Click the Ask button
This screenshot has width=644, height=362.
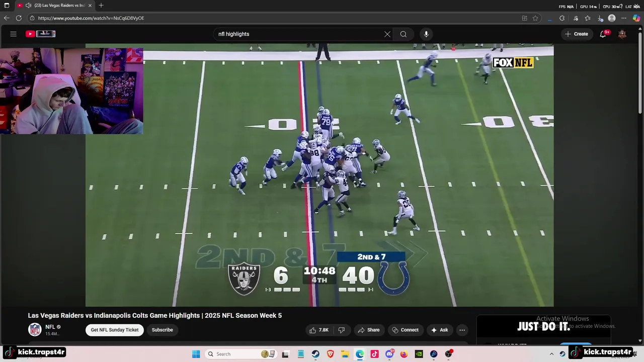(x=439, y=330)
